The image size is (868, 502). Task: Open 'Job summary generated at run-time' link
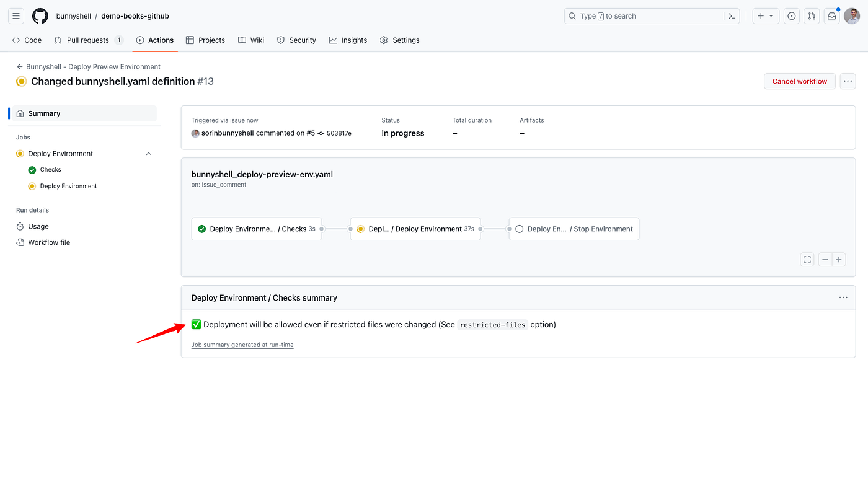pyautogui.click(x=242, y=345)
